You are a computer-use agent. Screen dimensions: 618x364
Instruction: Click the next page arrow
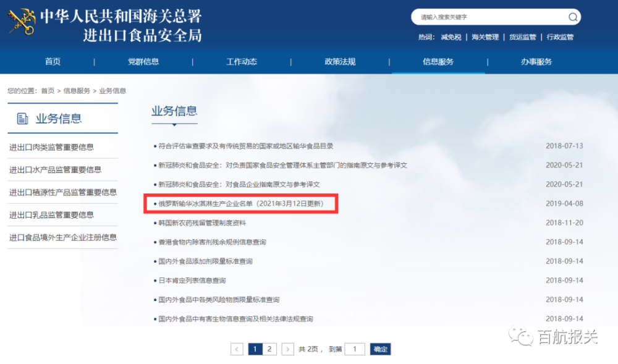click(x=288, y=349)
